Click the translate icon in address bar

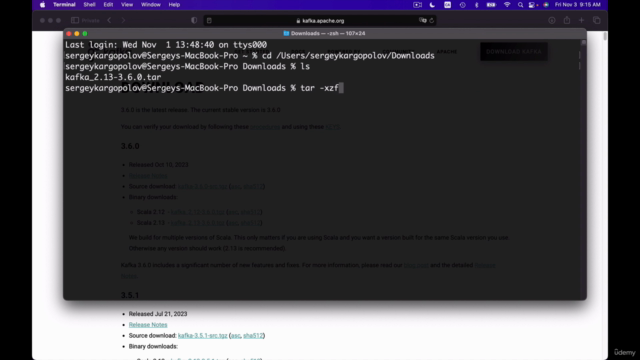pyautogui.click(x=422, y=20)
